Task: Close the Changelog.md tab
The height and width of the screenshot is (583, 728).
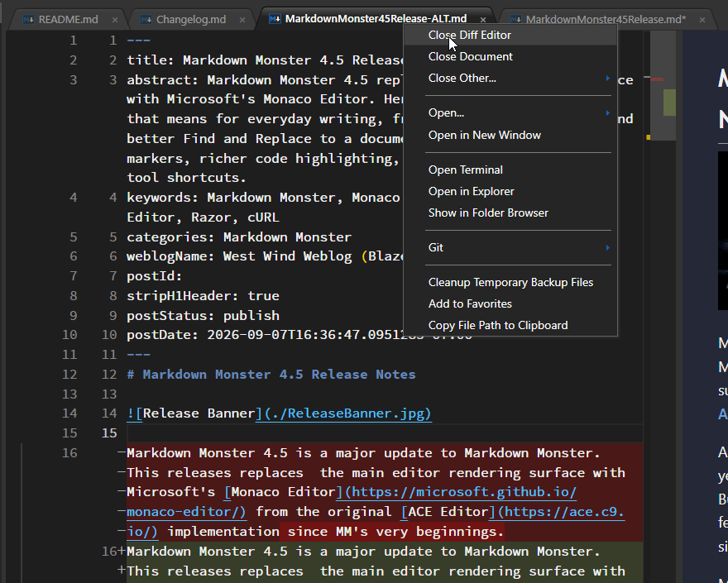Action: coord(242,20)
